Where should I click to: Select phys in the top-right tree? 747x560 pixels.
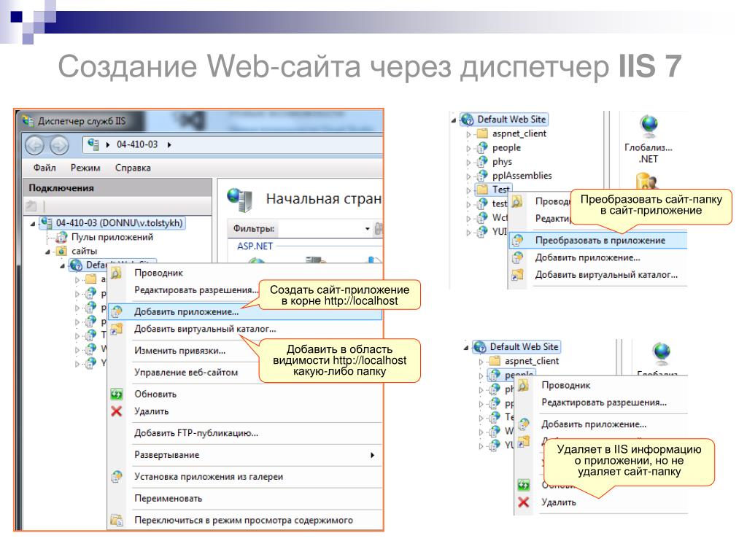coord(502,162)
